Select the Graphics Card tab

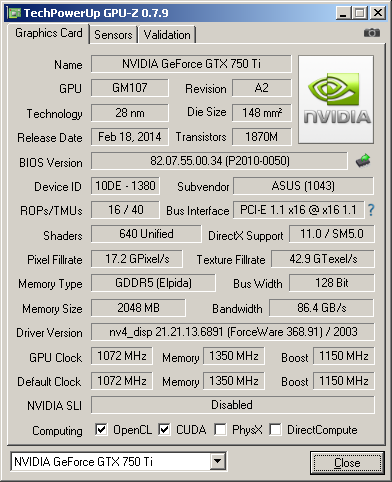49,33
